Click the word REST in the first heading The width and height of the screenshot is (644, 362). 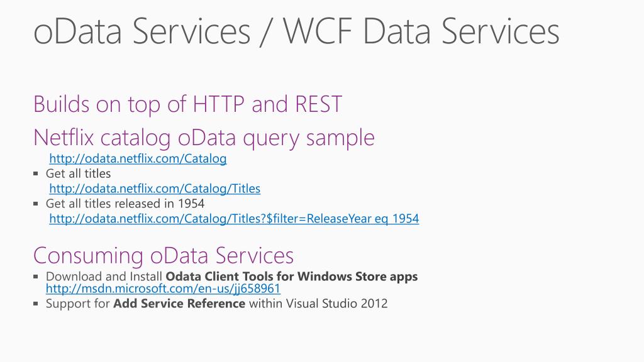pos(319,104)
